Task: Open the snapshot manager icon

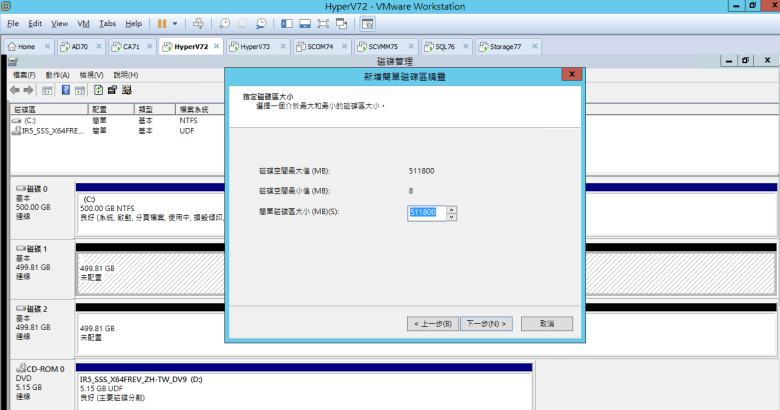Action: 261,22
